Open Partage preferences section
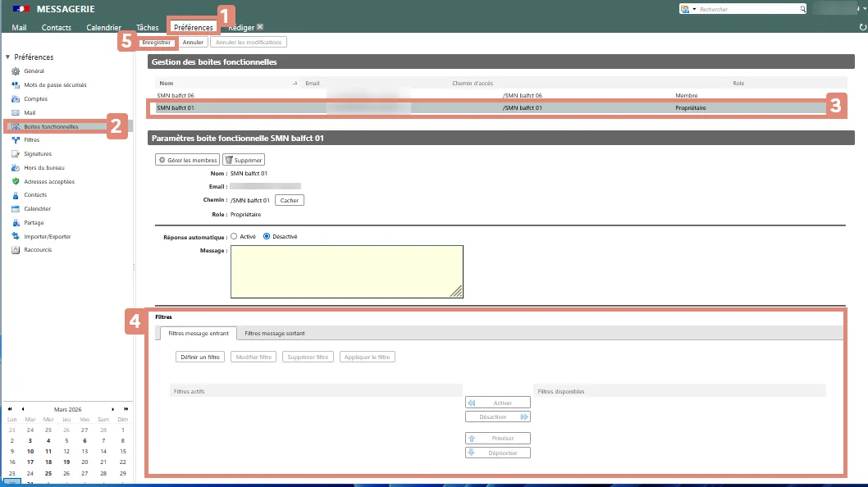 (x=33, y=222)
